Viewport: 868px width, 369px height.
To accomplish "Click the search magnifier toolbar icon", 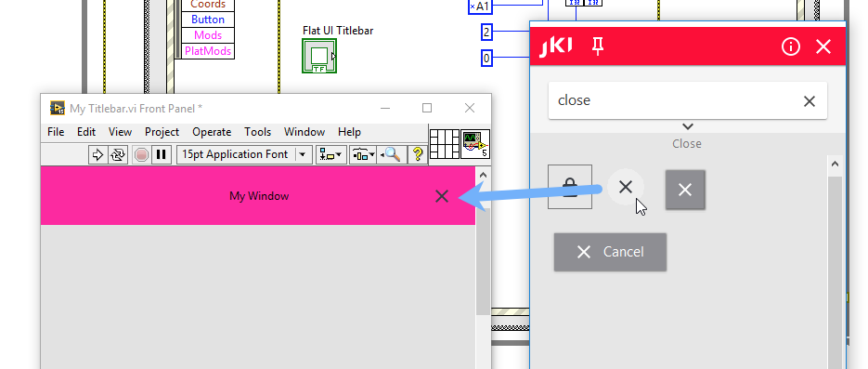I will coord(393,154).
